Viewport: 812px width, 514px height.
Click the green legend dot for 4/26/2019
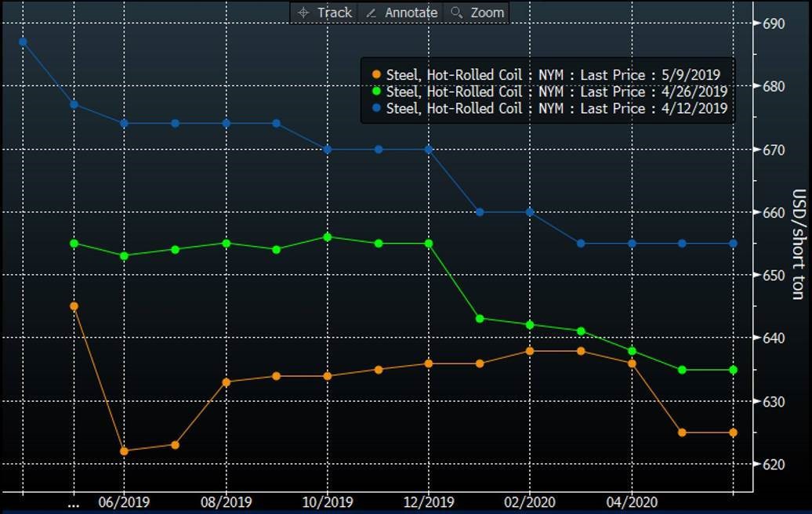[376, 92]
